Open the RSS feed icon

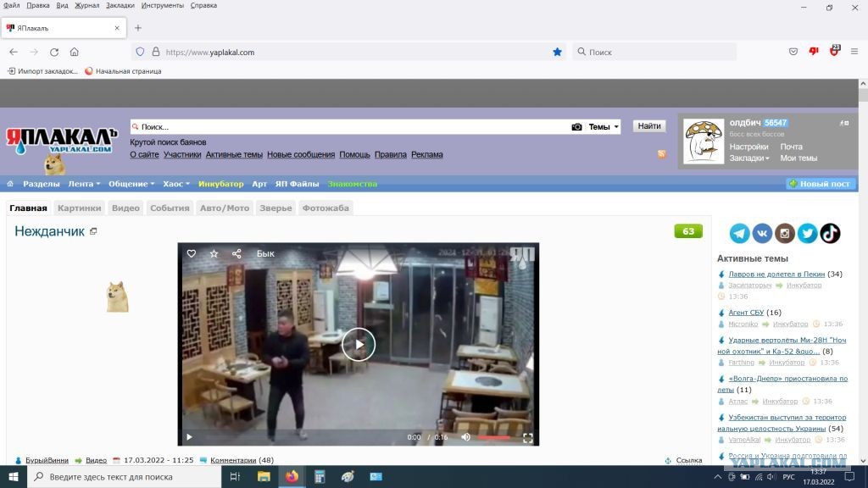click(661, 154)
